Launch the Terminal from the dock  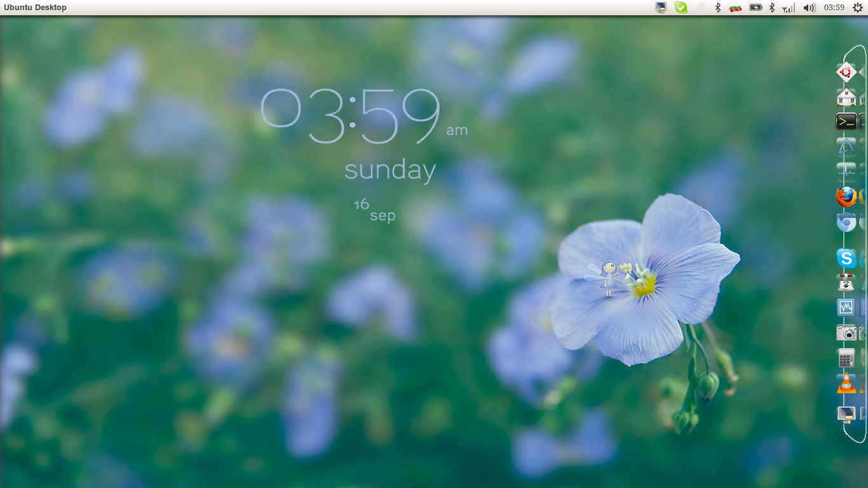846,121
